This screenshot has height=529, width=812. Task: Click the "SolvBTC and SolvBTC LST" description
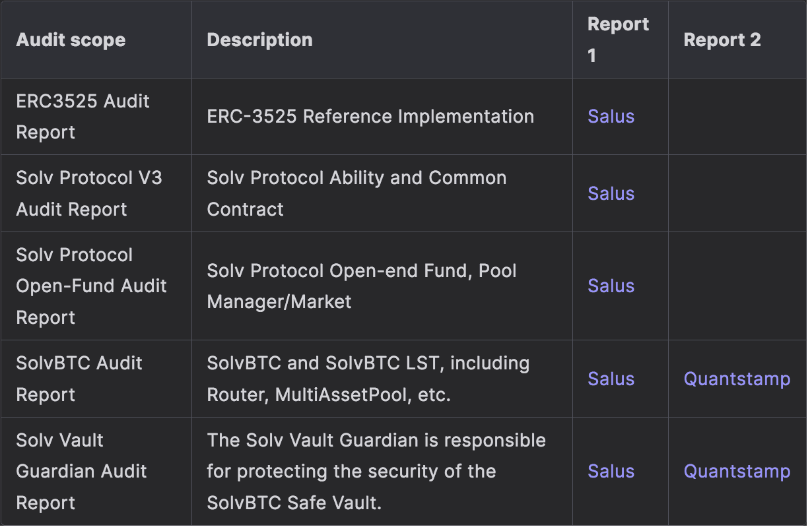coord(368,379)
